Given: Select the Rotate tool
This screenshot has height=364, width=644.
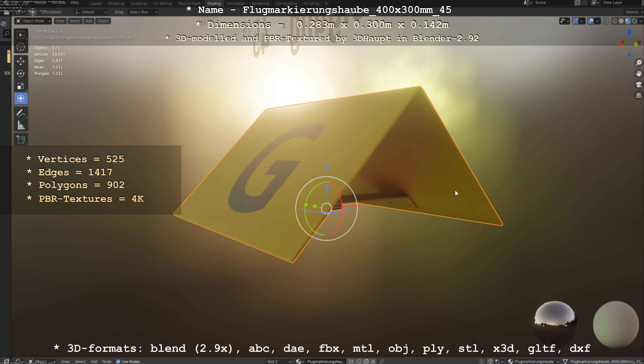Looking at the screenshot, I should [21, 73].
